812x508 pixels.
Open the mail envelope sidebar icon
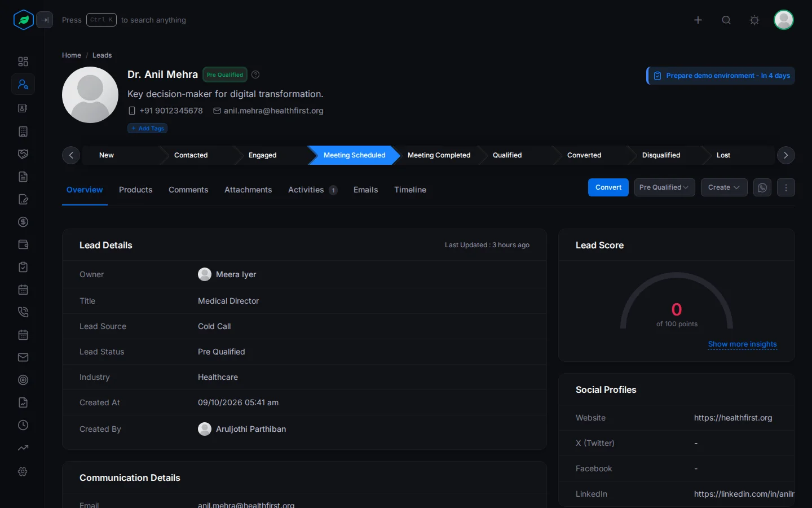point(23,357)
